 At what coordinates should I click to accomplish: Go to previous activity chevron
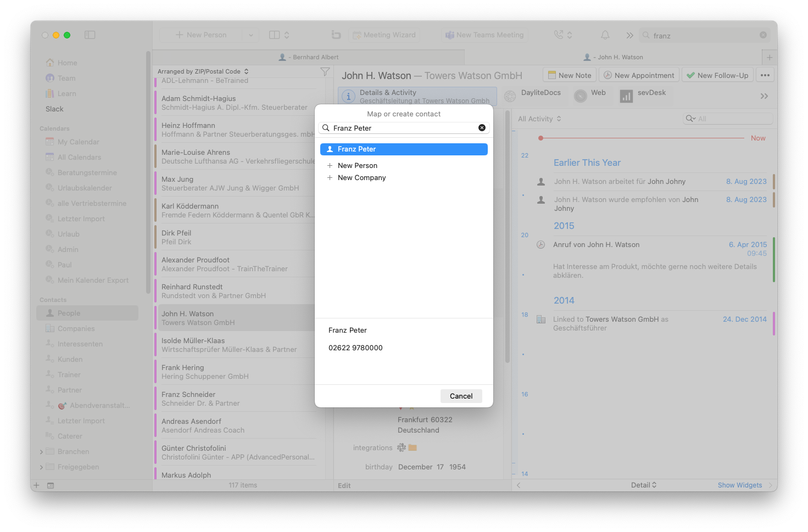pyautogui.click(x=519, y=485)
